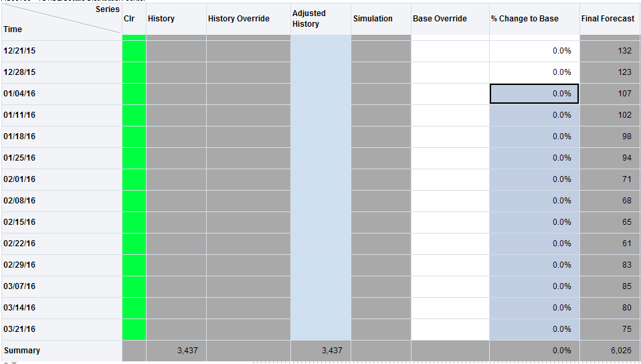Click Final Forecast value 123
641x364 pixels.
click(610, 72)
